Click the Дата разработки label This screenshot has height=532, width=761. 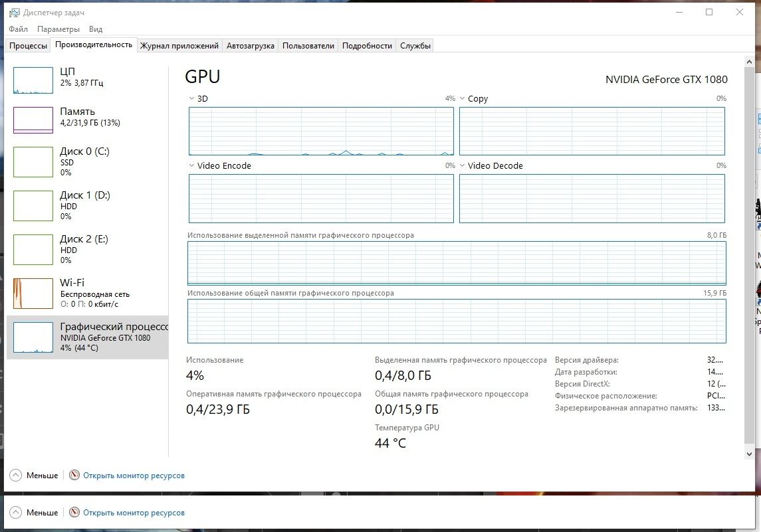point(586,372)
